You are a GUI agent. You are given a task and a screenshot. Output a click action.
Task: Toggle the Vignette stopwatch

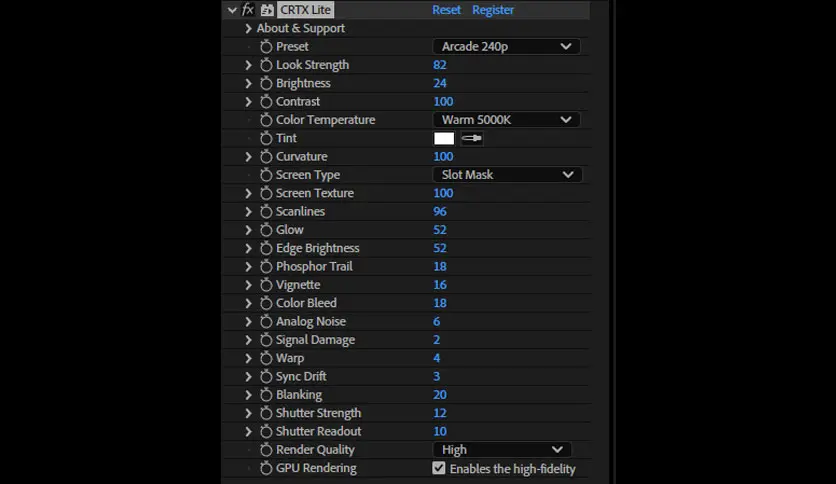coord(266,285)
